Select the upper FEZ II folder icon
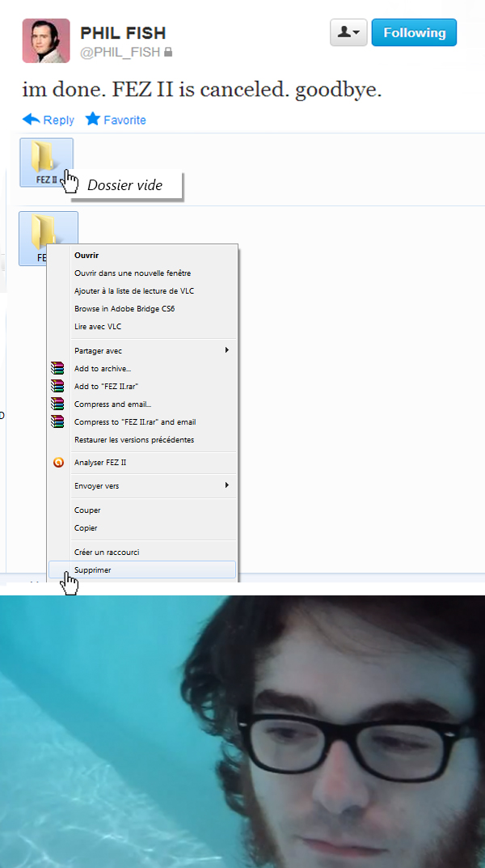Screen dimensions: 485x868 [43, 156]
